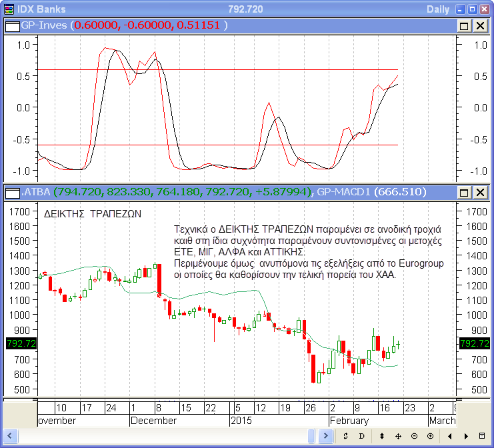The image size is (494, 448).
Task: Click the 1700 label on left price axis
Action: (x=19, y=212)
